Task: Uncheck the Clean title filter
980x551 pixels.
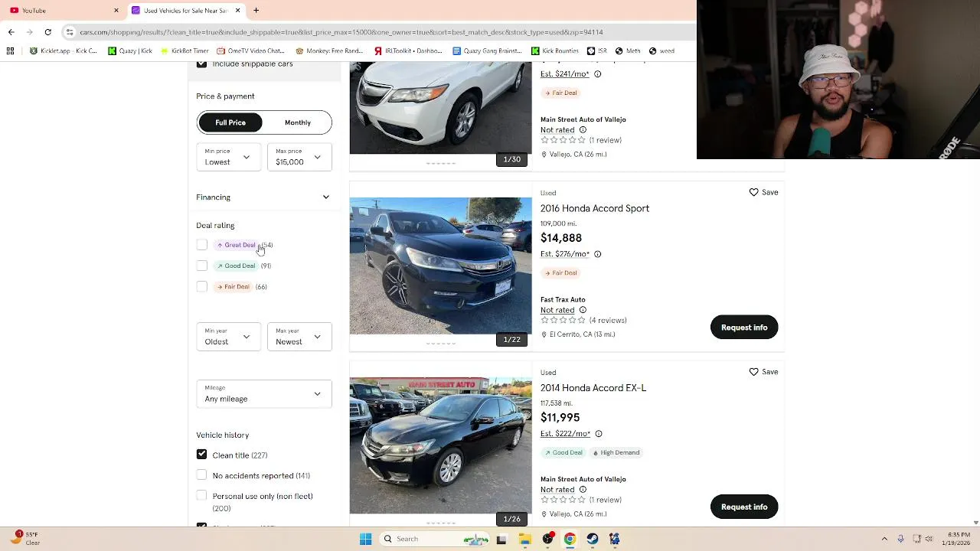Action: (x=202, y=455)
